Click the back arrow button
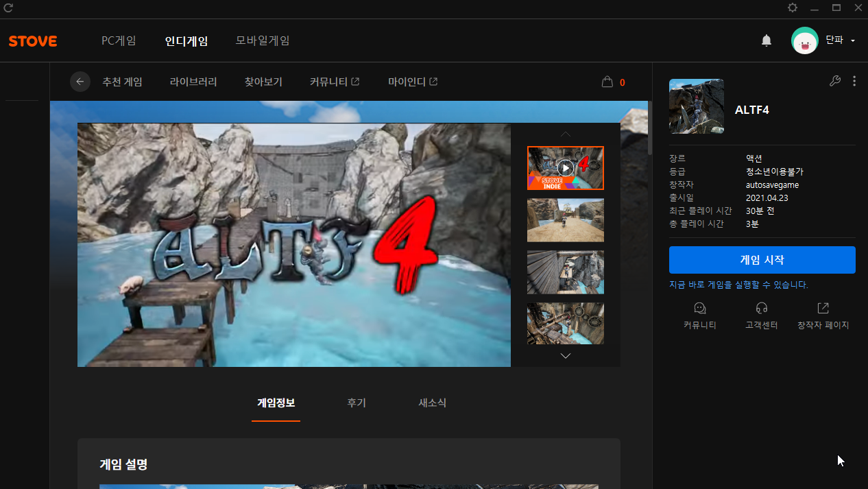 [x=80, y=82]
